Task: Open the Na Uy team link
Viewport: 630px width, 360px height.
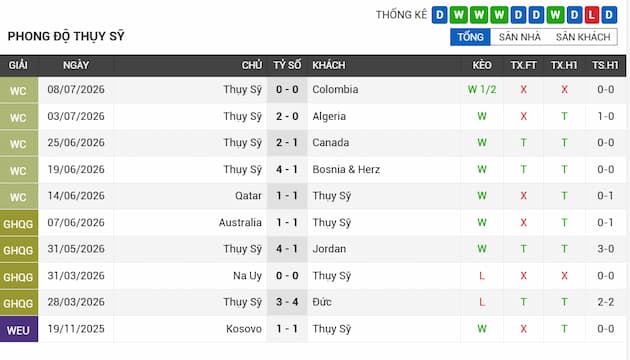Action: pyautogui.click(x=247, y=276)
